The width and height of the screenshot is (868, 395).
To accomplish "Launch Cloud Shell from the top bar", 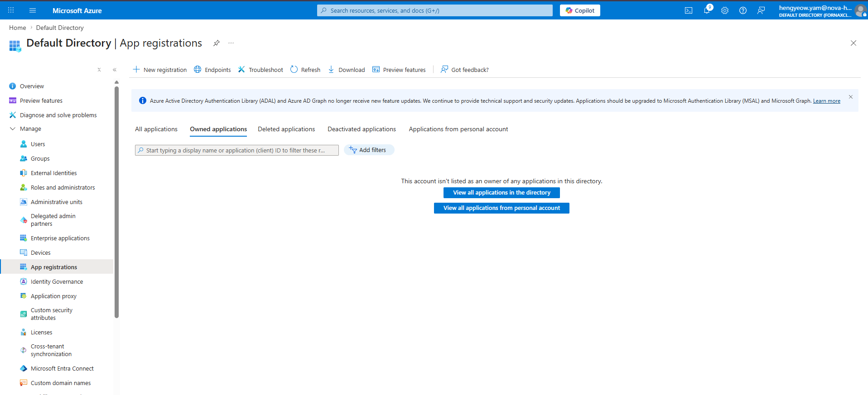I will pyautogui.click(x=689, y=10).
